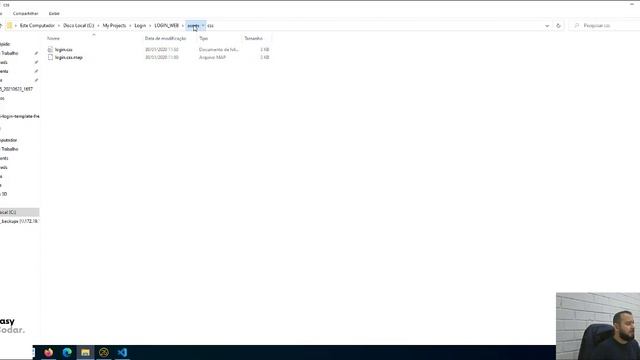The height and width of the screenshot is (360, 640).
Task: Go to LOGIN_WEB breadcrumb folder
Action: pyautogui.click(x=167, y=26)
